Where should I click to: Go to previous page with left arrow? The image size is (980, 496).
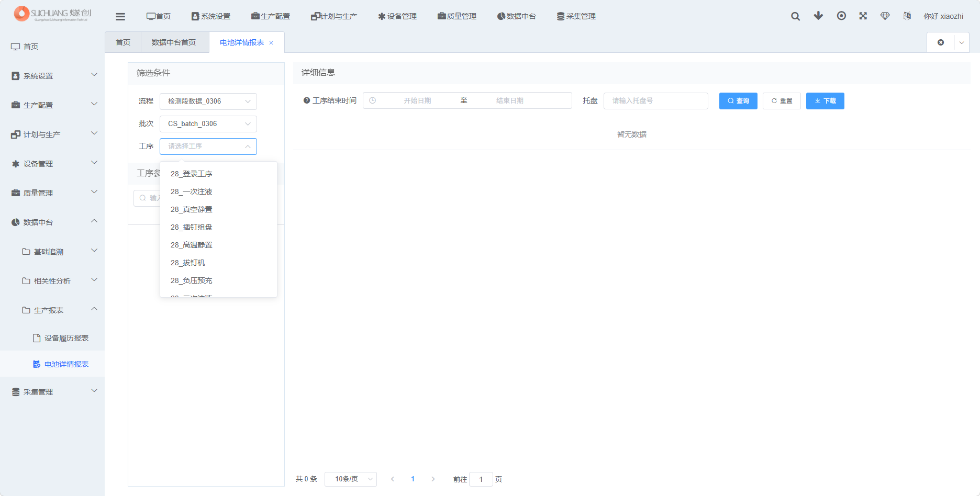coord(393,479)
